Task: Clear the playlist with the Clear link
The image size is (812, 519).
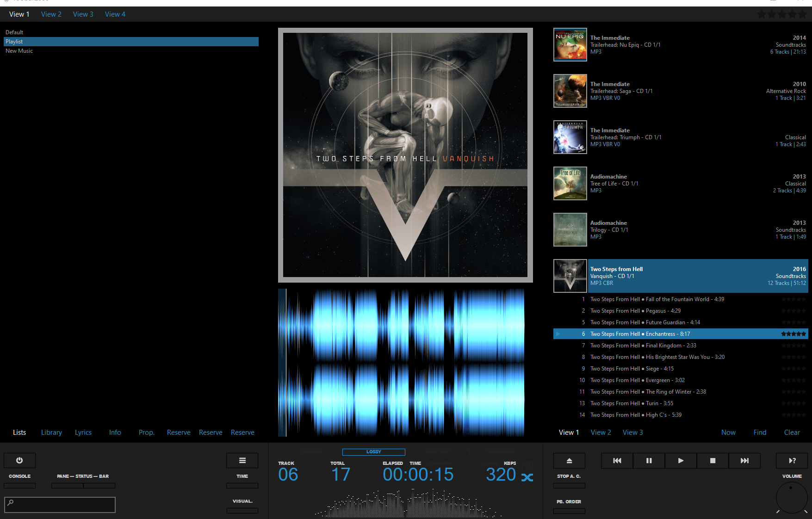Action: coord(792,432)
